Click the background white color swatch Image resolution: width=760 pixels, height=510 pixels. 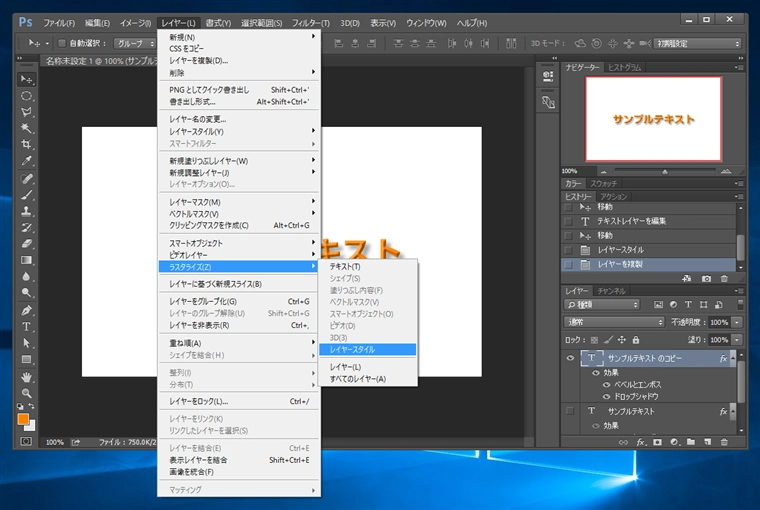click(x=32, y=427)
